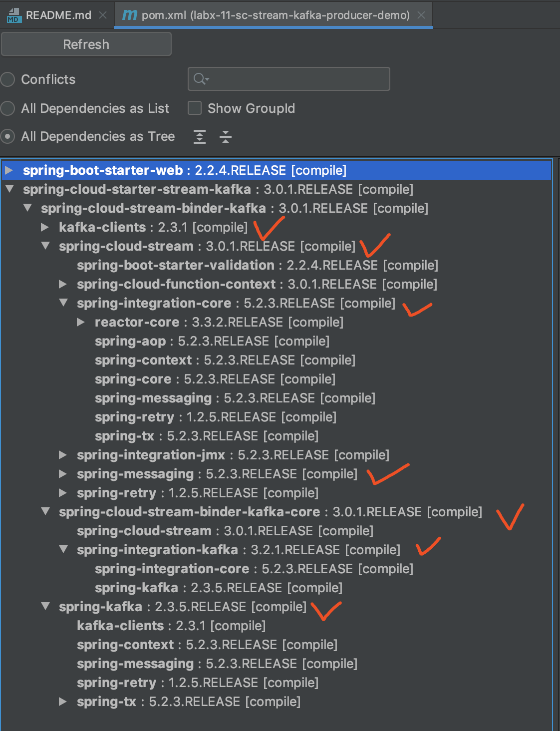Collapse the spring-cloud-stream-binder-kafka node
The image size is (560, 731).
[x=27, y=208]
